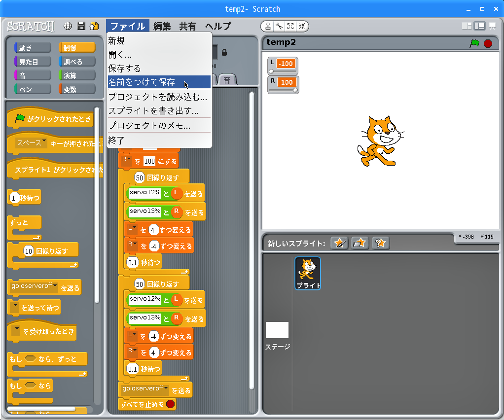The height and width of the screenshot is (420, 504).
Task: Click the palette horizontal scrollbar
Action: point(41,409)
